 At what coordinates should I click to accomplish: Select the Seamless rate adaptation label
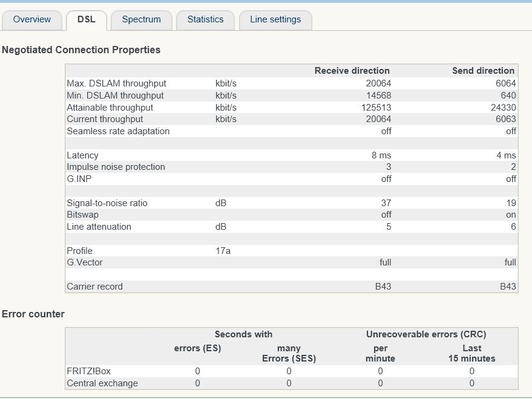pos(118,131)
